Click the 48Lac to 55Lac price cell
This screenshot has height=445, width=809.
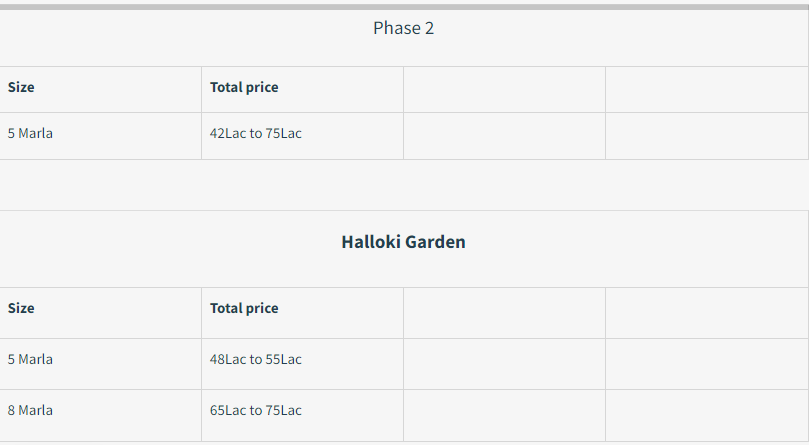(256, 359)
